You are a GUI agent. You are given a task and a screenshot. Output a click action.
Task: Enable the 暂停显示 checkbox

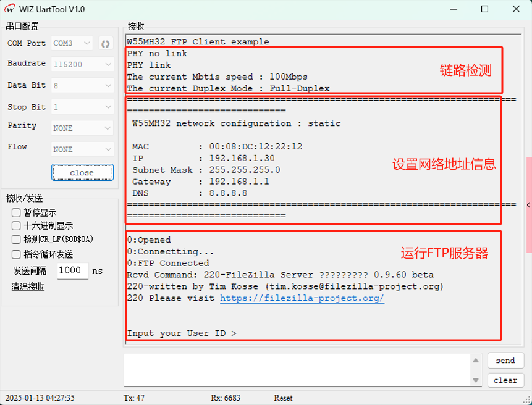[16, 212]
